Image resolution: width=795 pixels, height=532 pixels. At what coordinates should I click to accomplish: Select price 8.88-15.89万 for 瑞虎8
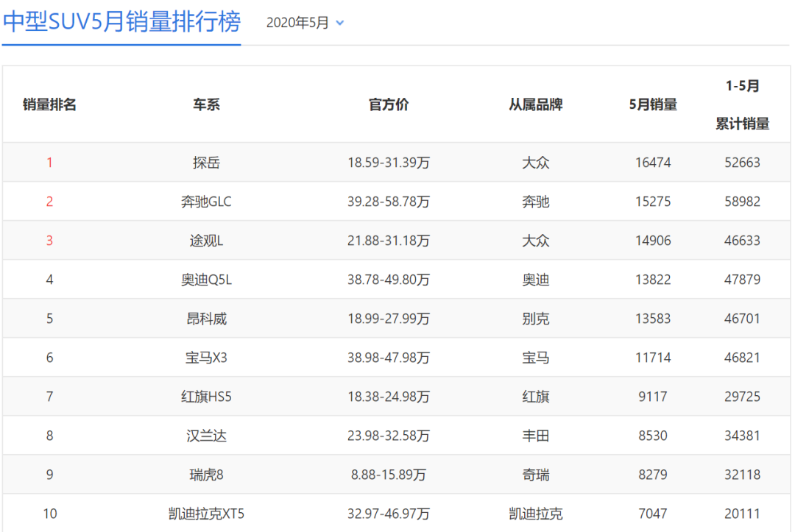(x=389, y=475)
